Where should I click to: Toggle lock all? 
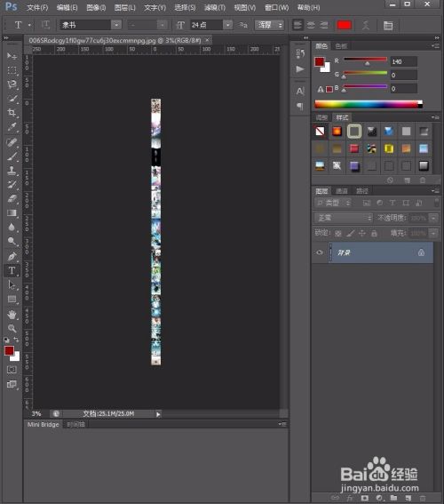(x=374, y=234)
